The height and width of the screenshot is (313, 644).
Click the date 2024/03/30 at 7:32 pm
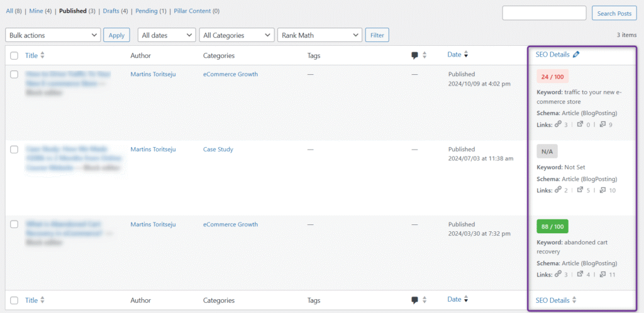coord(479,233)
